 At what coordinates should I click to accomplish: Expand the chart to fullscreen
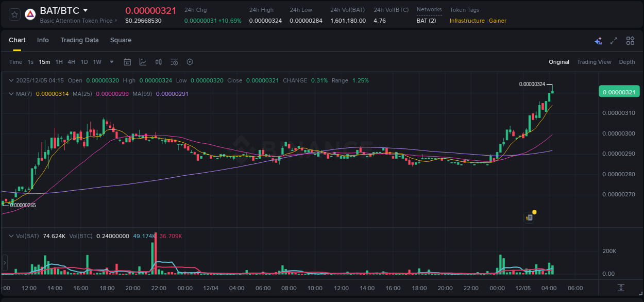613,40
